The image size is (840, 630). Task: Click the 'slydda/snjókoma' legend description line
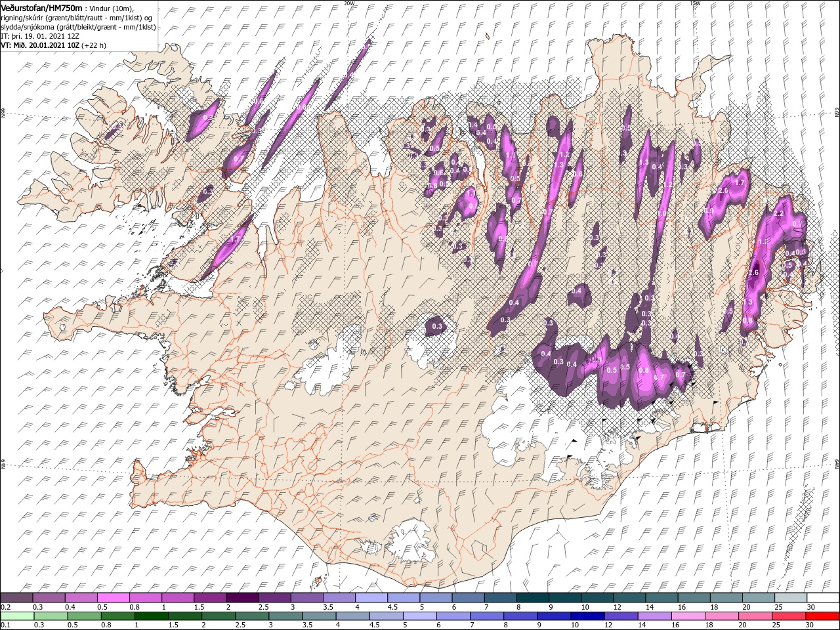79,26
